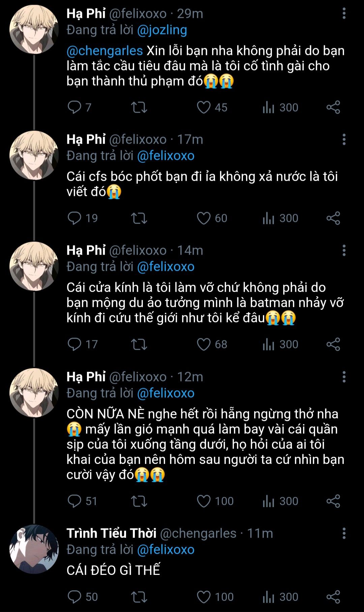Share the 12m Hạ Phi tweet

(x=333, y=501)
